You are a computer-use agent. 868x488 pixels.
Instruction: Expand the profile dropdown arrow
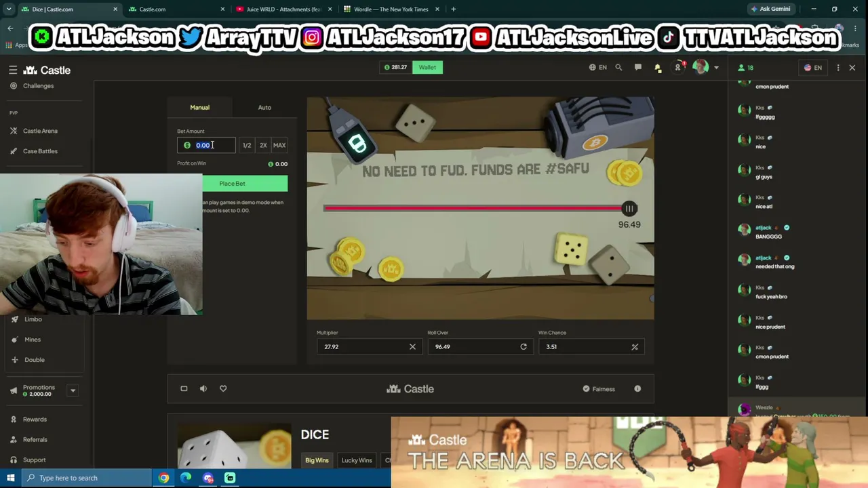click(x=716, y=68)
